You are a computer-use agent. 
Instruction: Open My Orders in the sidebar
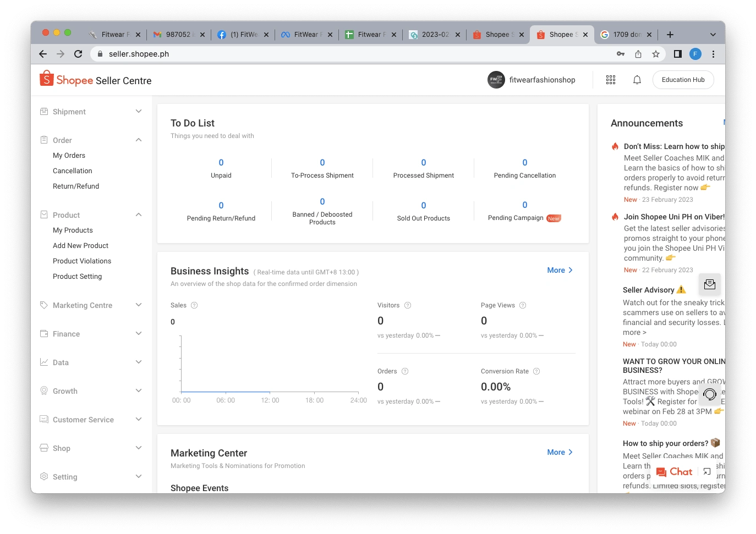[69, 156]
